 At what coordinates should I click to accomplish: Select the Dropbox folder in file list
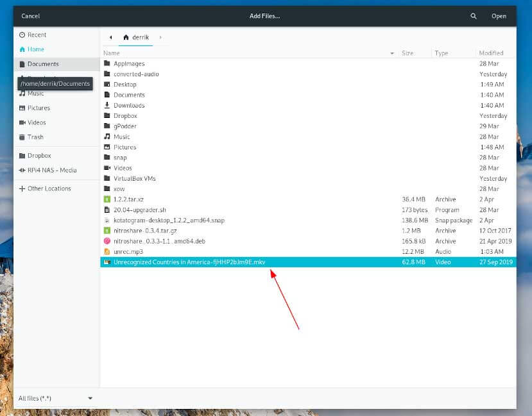(308, 115)
